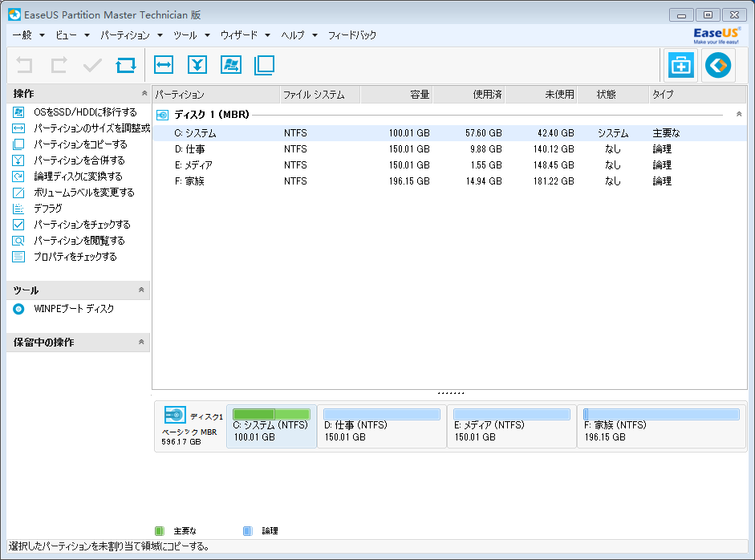Click icon beside パーティションをチェックする

pos(18,225)
